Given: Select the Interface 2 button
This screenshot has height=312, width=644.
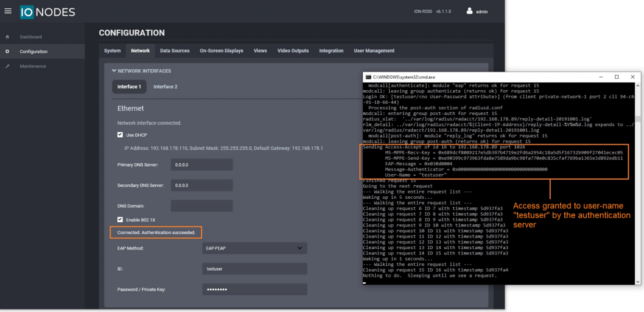Looking at the screenshot, I should click(x=165, y=87).
